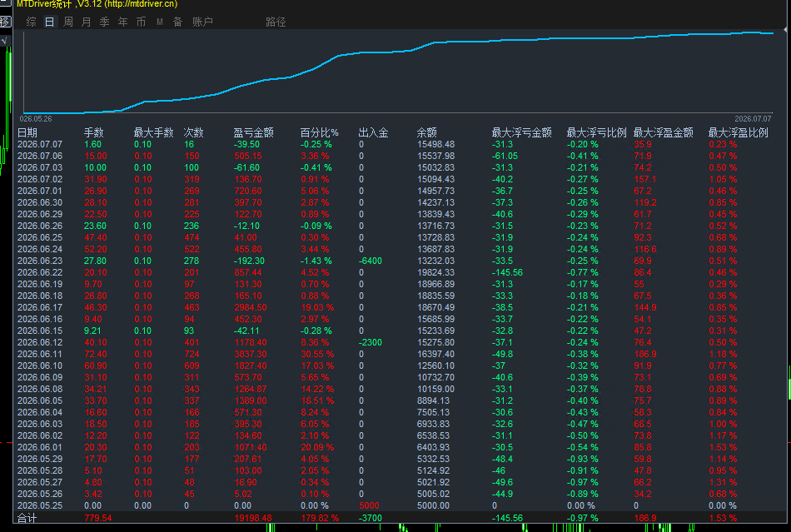This screenshot has height=532, width=791.
Task: Click the 最大浮亏比例 column header
Action: coord(596,132)
